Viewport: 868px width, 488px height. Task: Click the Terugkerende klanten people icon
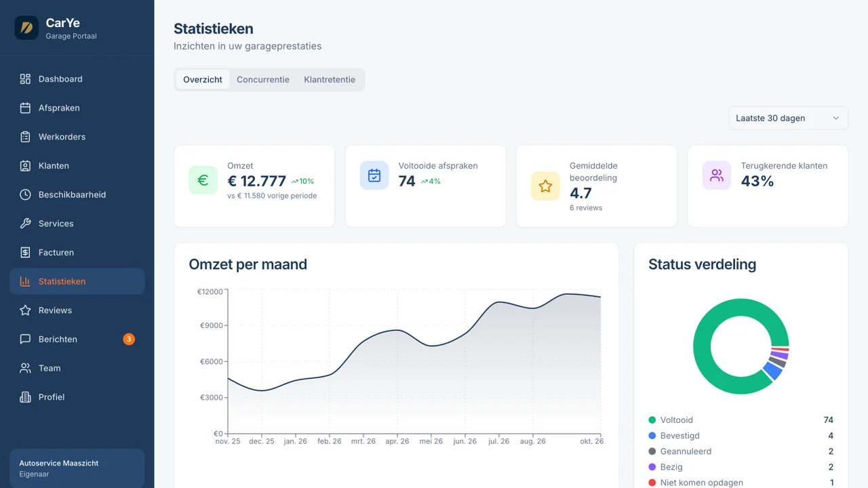(x=716, y=176)
